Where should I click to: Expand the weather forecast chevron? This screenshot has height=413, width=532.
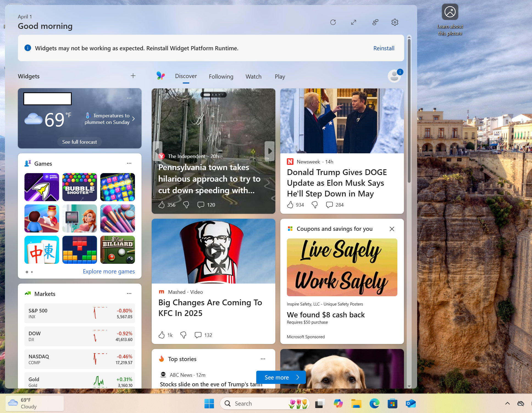(x=134, y=119)
